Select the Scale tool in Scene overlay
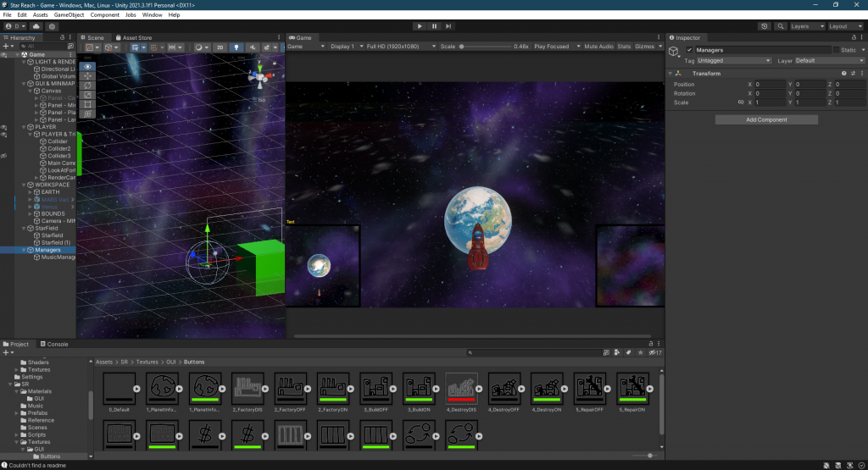Image resolution: width=868 pixels, height=470 pixels. [87, 95]
